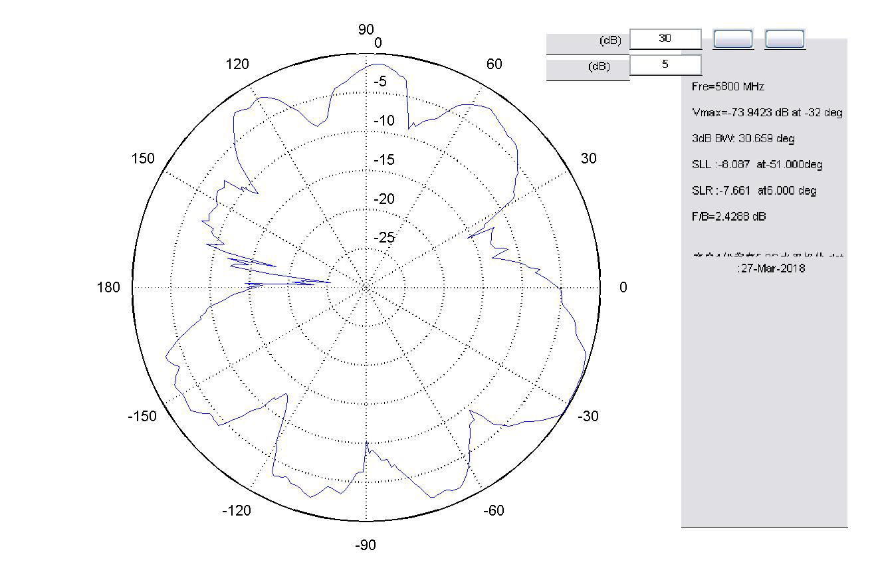Click the -60 degree angle label
The image size is (872, 588).
tap(493, 510)
